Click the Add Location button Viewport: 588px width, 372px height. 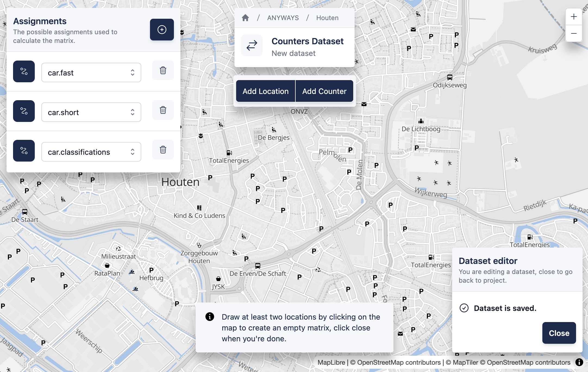click(x=265, y=91)
